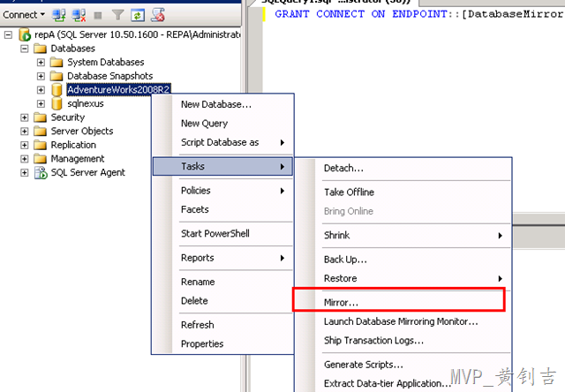
Task: Select the SQL Server Agent label
Action: click(88, 172)
